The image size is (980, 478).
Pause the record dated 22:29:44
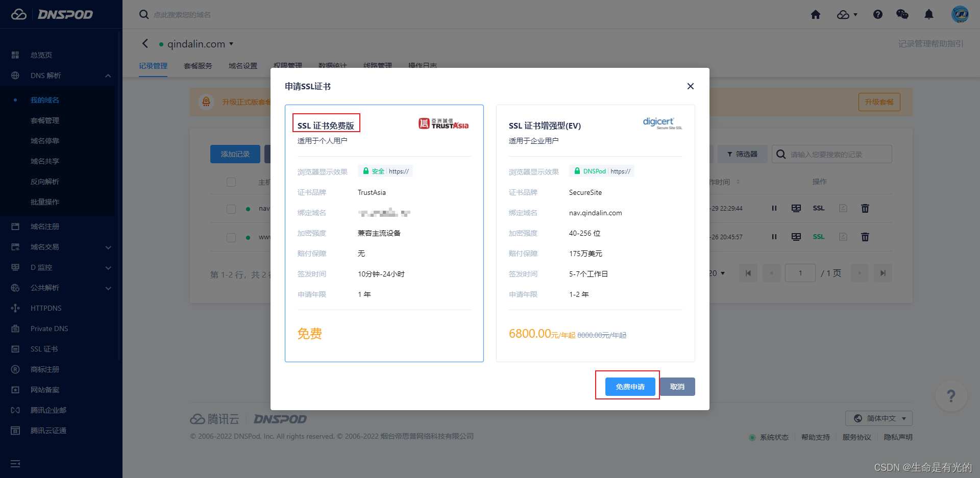tap(774, 208)
